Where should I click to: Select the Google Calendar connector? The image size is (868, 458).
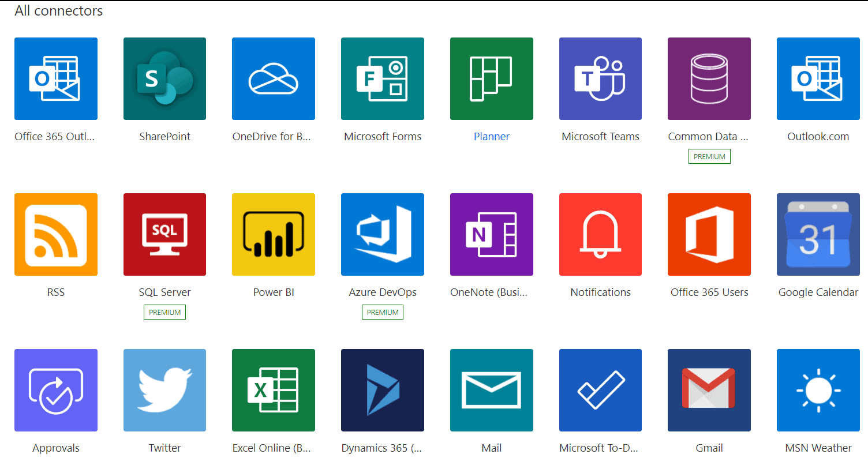pyautogui.click(x=818, y=234)
